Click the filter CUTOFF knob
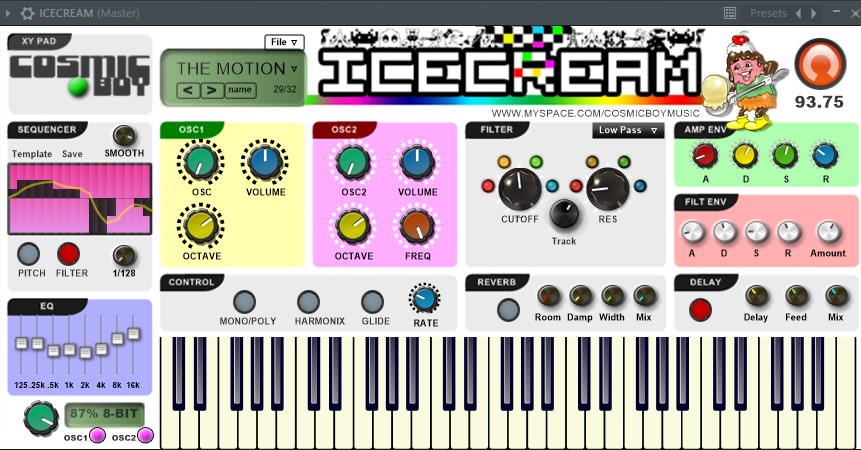The image size is (861, 450). 519,189
